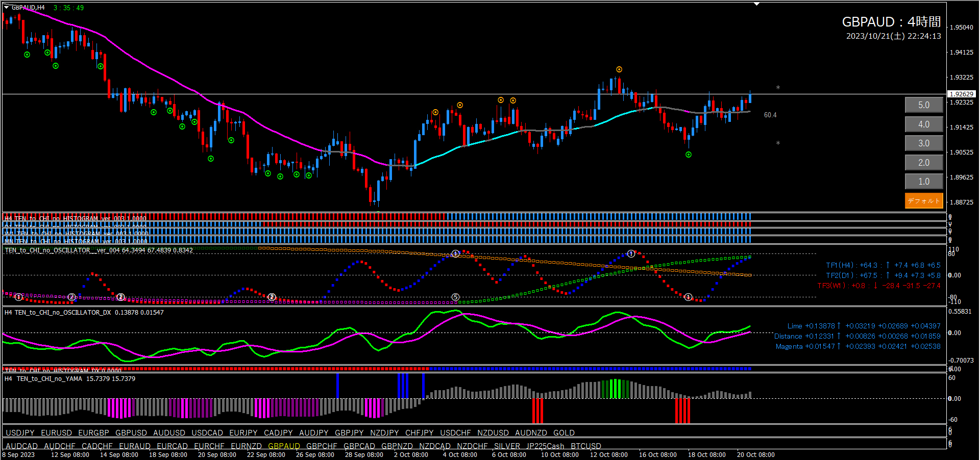The width and height of the screenshot is (980, 460).
Task: Click the Lime value readout
Action: pos(864,326)
